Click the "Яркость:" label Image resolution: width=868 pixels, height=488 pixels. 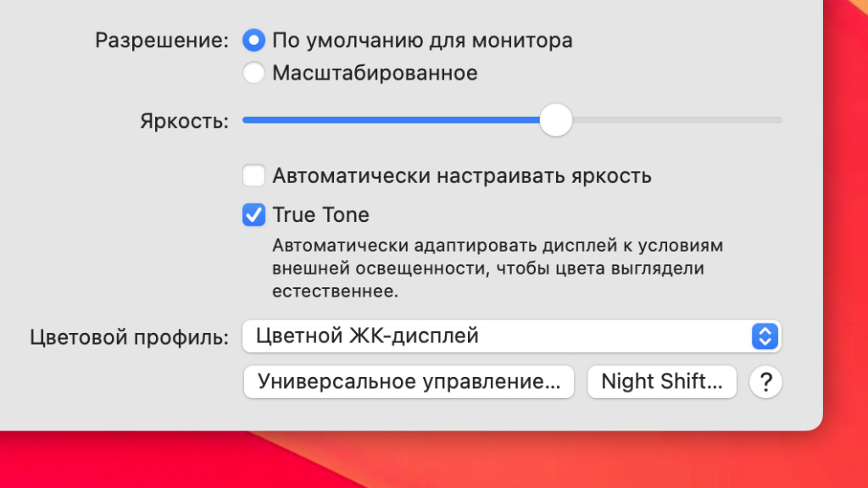(x=185, y=121)
